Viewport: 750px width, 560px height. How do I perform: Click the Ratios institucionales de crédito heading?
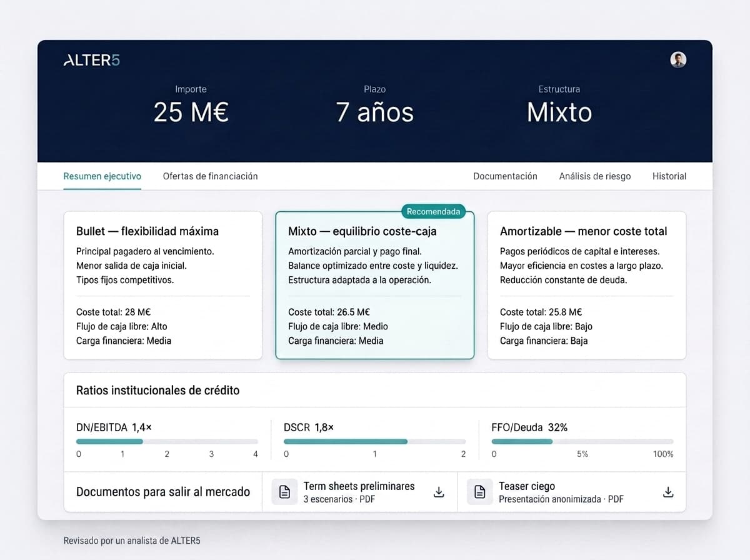(157, 391)
